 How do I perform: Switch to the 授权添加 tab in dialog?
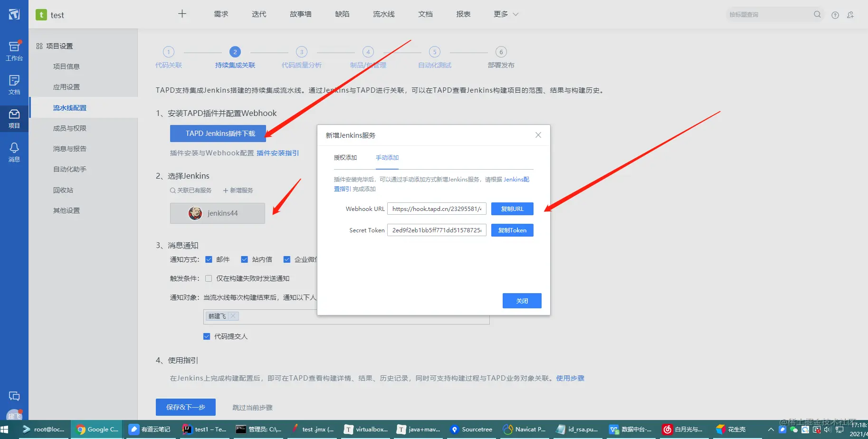point(345,158)
